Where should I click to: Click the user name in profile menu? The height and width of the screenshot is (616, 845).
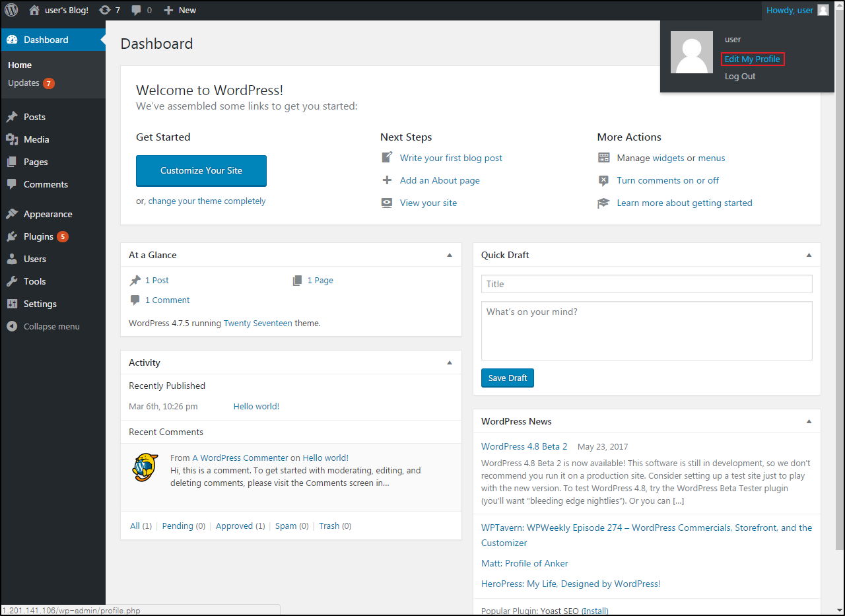coord(733,40)
